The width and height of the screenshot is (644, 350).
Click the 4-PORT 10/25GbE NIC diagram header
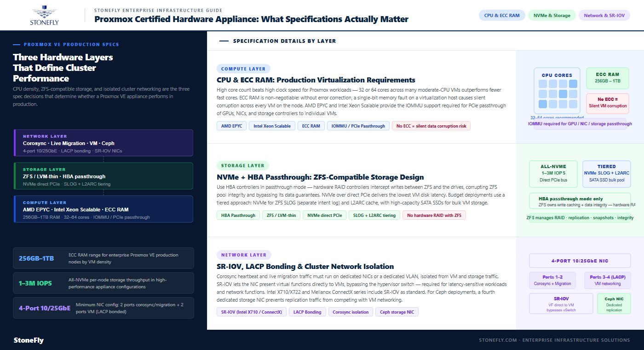(x=580, y=261)
